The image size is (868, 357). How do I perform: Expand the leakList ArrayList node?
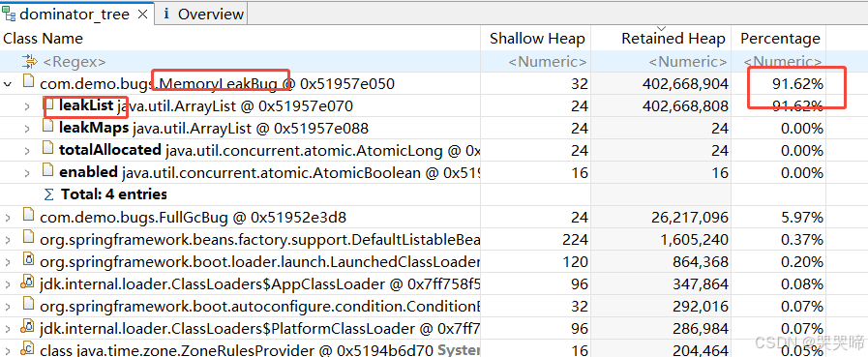[26, 106]
